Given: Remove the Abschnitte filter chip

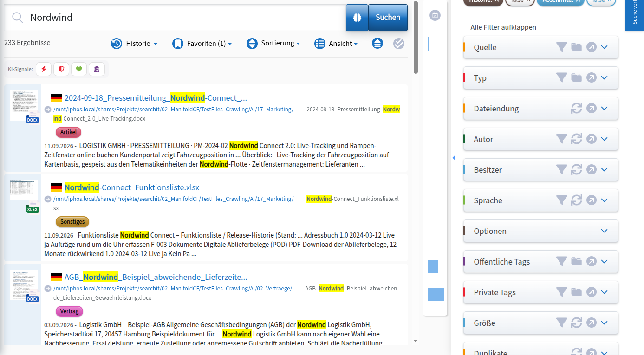Looking at the screenshot, I should coord(578,1).
